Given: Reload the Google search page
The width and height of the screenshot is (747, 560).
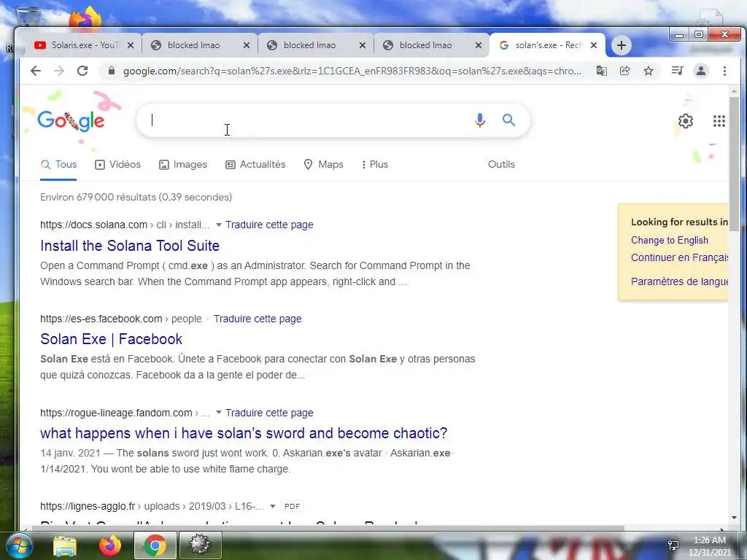Looking at the screenshot, I should point(82,71).
